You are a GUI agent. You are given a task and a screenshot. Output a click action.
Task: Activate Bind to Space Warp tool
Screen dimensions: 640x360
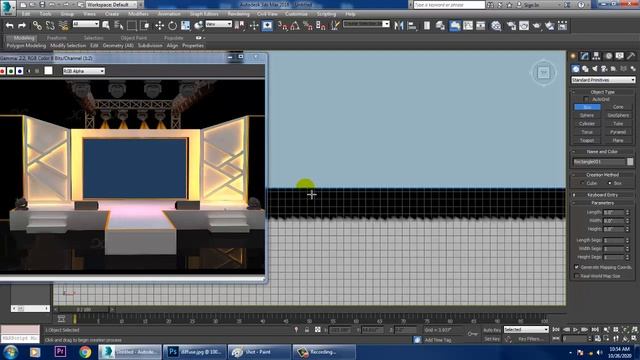tap(63, 26)
